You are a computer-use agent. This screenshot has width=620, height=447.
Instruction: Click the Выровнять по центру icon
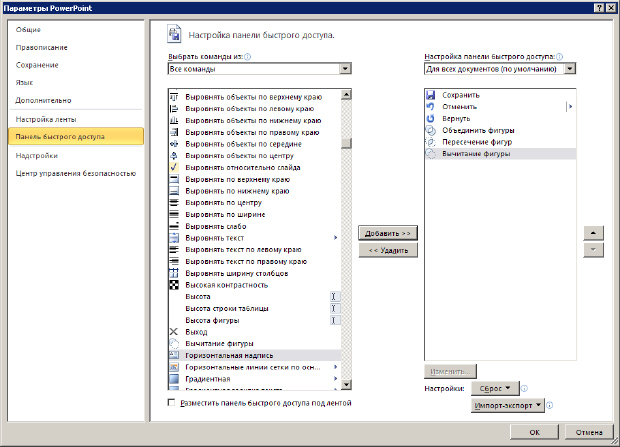coord(174,203)
